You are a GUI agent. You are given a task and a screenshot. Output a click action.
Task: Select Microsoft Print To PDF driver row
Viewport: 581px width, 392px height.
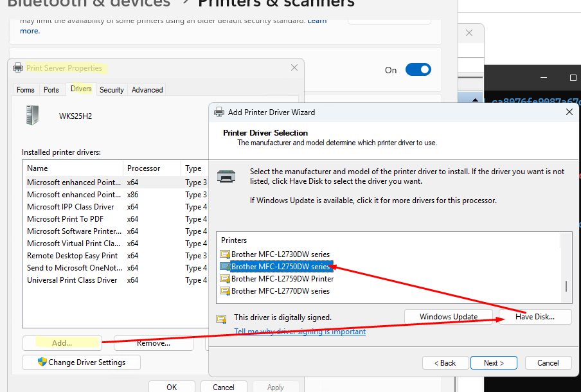pyautogui.click(x=66, y=219)
